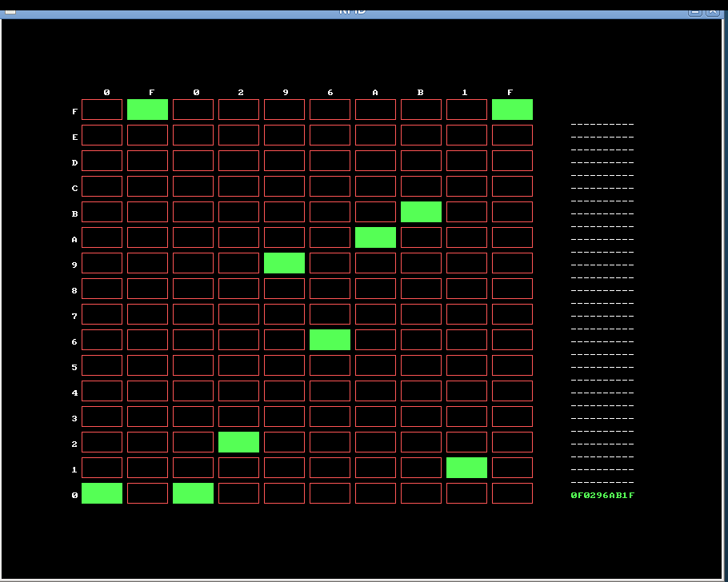
Task: Click the column header labeled 1
Action: (x=465, y=93)
